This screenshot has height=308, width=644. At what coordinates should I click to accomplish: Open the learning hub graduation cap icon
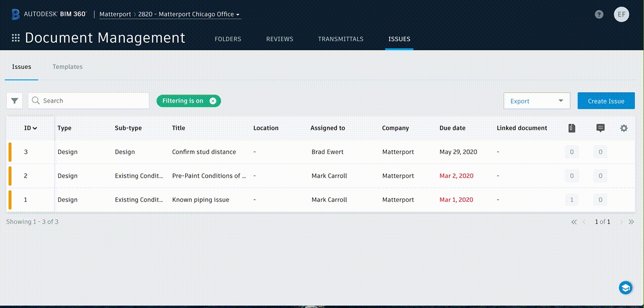[x=625, y=287]
